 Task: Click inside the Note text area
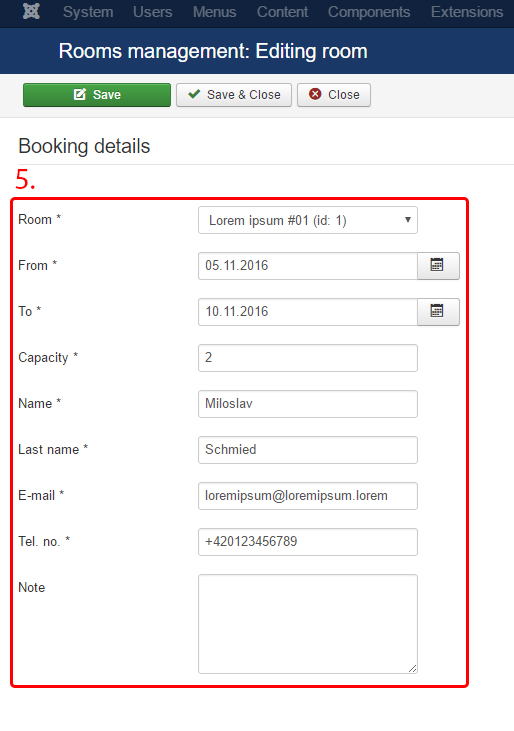click(x=308, y=624)
